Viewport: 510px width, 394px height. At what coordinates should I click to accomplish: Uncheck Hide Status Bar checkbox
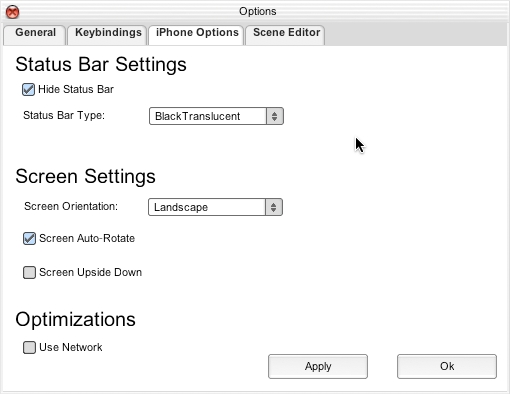coord(28,89)
